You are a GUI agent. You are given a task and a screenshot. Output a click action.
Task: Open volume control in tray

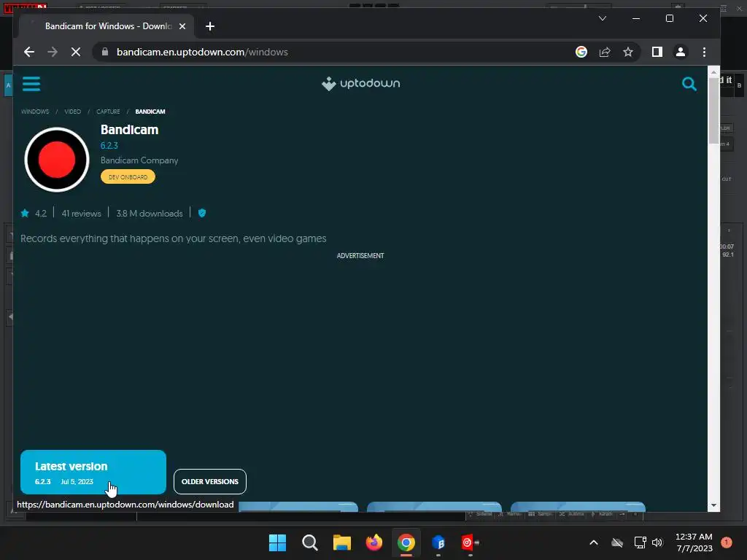tap(657, 542)
